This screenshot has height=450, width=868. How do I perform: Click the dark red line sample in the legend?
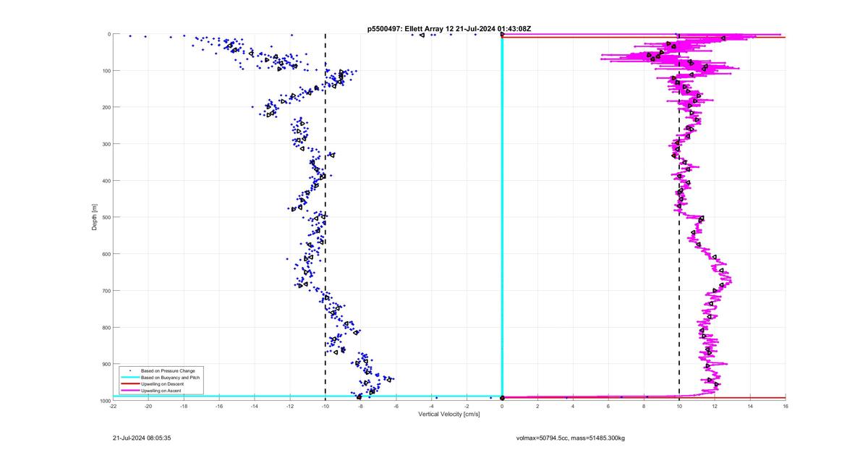tap(129, 384)
